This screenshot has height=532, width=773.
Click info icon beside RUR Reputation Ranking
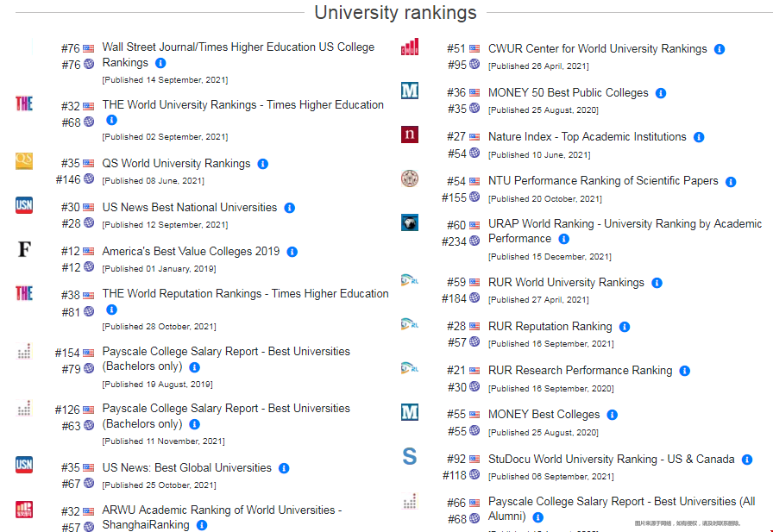coord(625,327)
